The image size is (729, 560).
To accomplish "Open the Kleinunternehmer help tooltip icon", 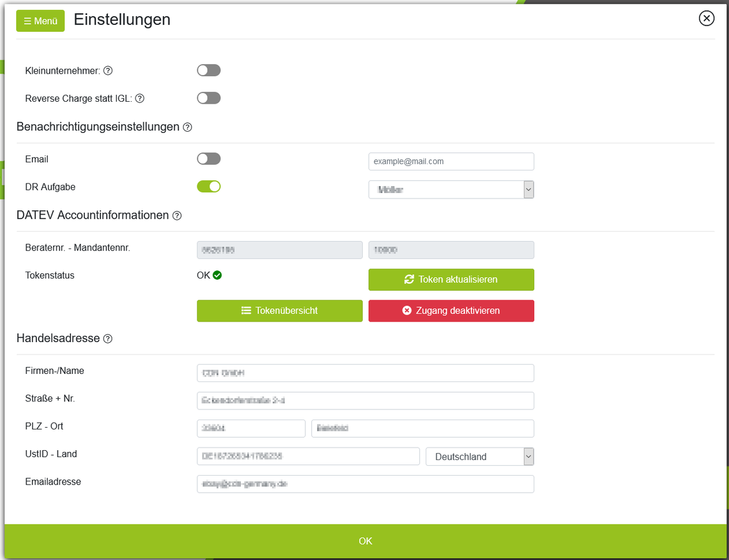I will (x=108, y=71).
